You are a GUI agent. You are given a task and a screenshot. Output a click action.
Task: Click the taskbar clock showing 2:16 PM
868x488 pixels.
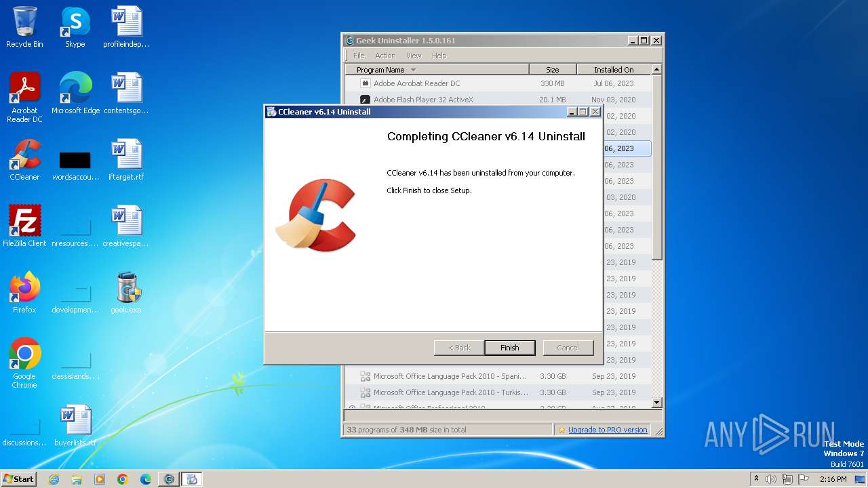(833, 479)
